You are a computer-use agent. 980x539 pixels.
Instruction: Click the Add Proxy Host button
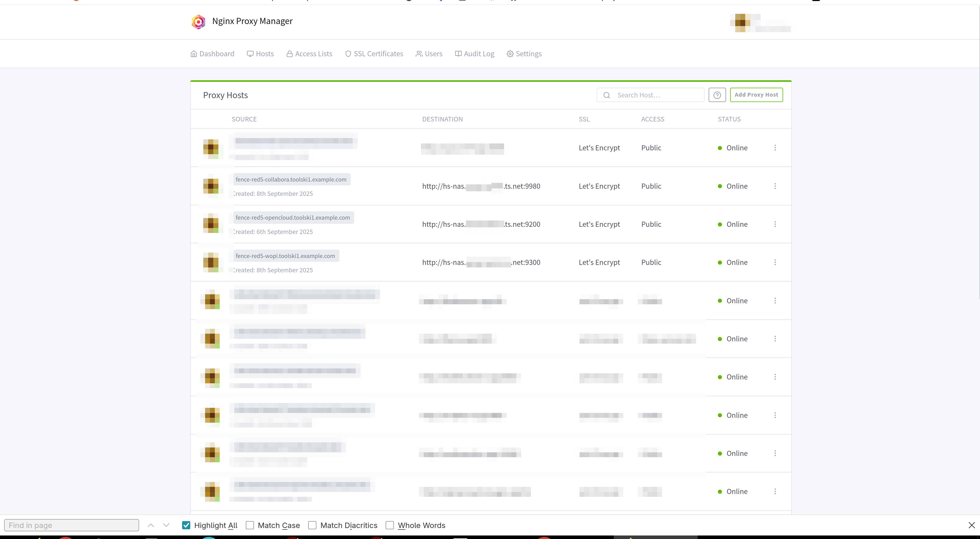click(756, 95)
